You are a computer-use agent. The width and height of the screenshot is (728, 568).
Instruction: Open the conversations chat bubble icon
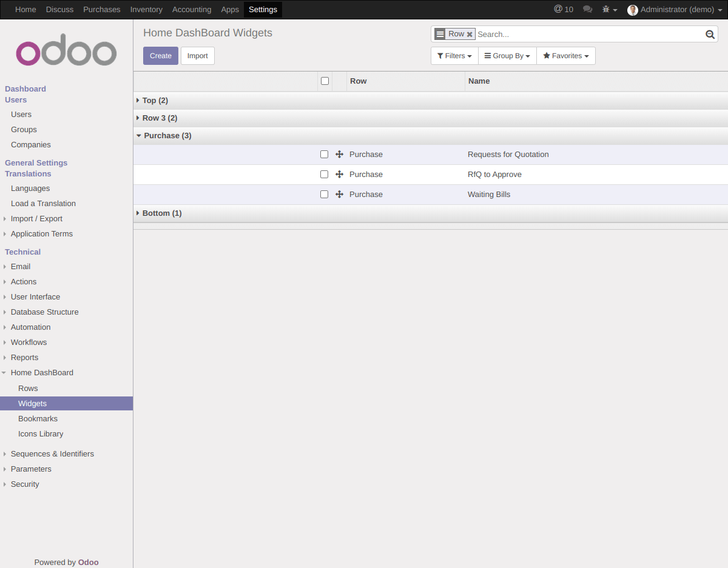point(587,9)
